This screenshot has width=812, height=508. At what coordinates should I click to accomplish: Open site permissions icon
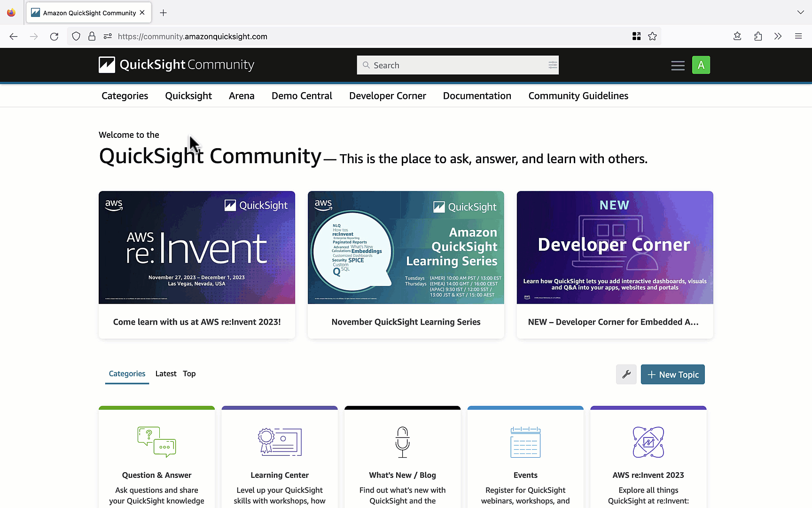(x=108, y=36)
